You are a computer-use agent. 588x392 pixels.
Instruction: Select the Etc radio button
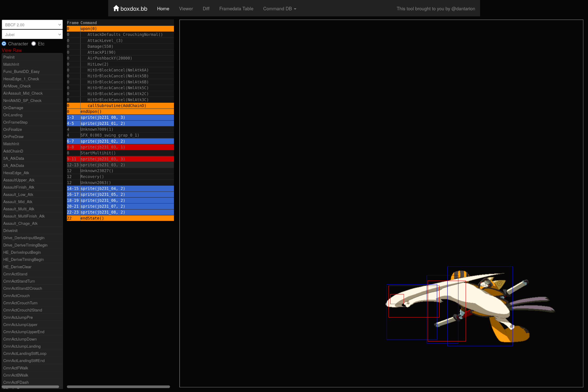(34, 43)
